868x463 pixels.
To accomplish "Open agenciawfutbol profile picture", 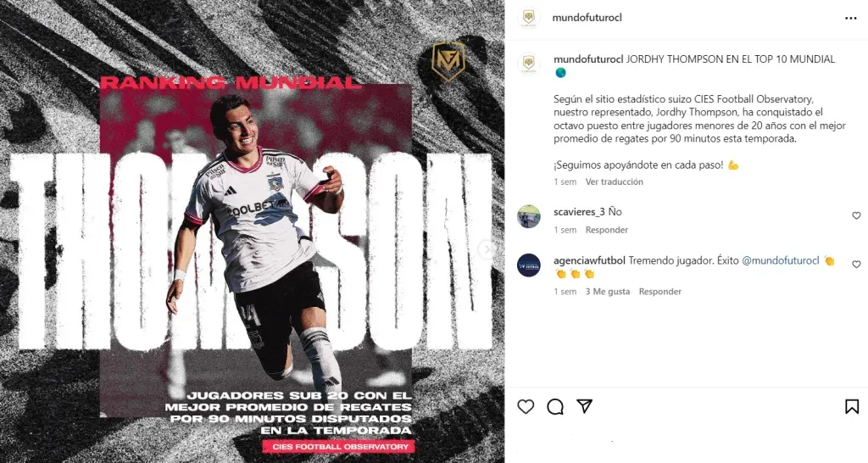I will [x=529, y=265].
